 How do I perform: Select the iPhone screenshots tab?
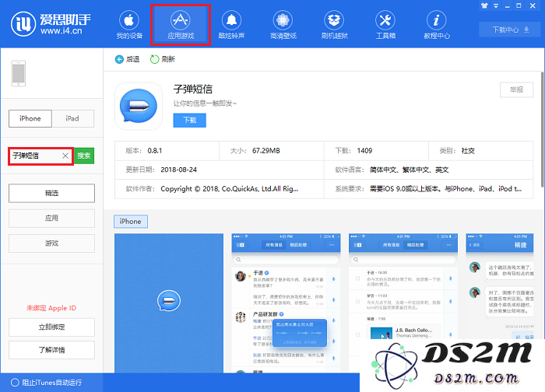(131, 222)
